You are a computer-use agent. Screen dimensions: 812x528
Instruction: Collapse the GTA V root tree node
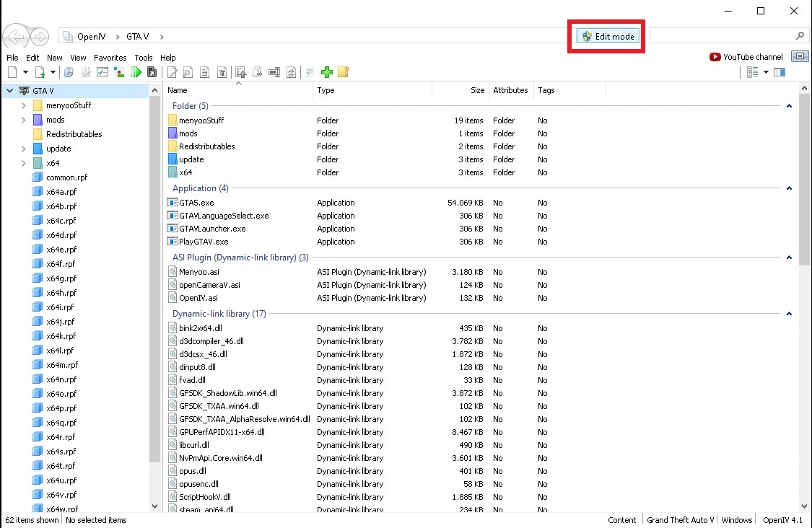tap(9, 91)
